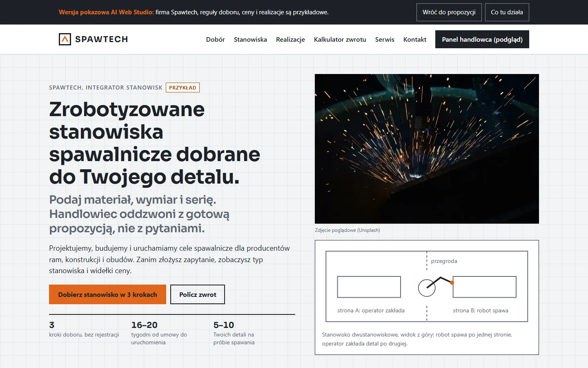The height and width of the screenshot is (368, 588).
Task: Open Panel handlowca (podgląd) button
Action: pos(482,39)
